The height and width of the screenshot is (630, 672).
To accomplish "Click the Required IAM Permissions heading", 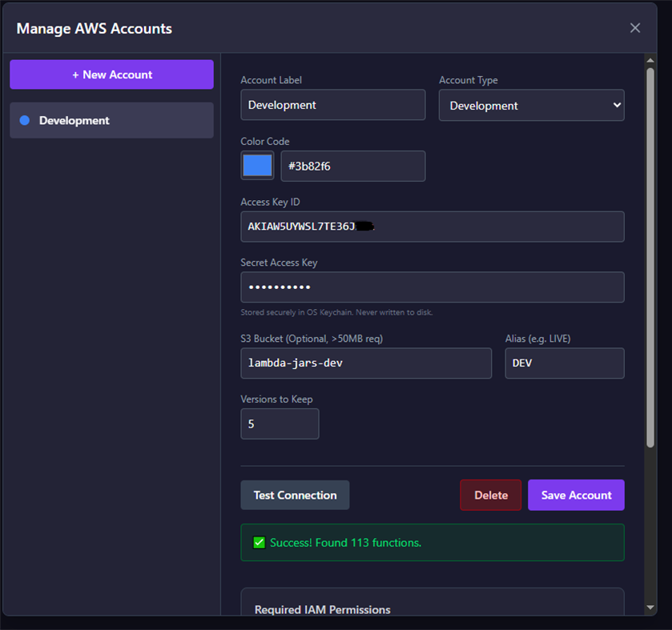I will (322, 610).
